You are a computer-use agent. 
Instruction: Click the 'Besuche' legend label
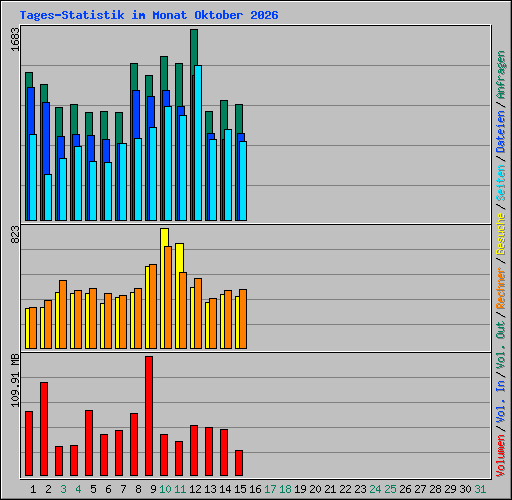(501, 234)
